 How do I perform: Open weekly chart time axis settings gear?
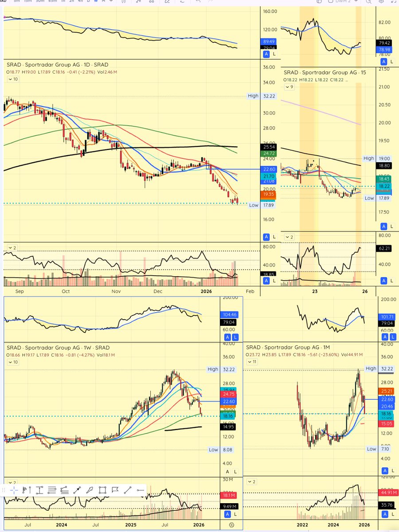[231, 524]
